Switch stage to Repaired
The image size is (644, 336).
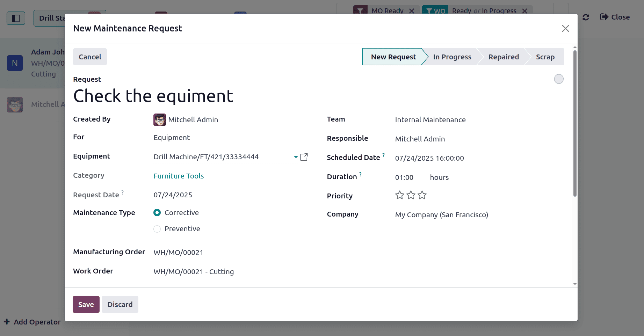[504, 57]
